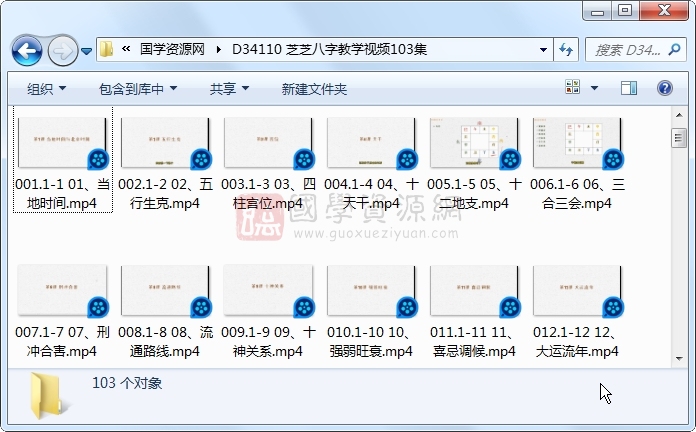Select video thumbnail 005.1-5 05、十二地支
Screen dimensions: 696x432
tap(475, 143)
